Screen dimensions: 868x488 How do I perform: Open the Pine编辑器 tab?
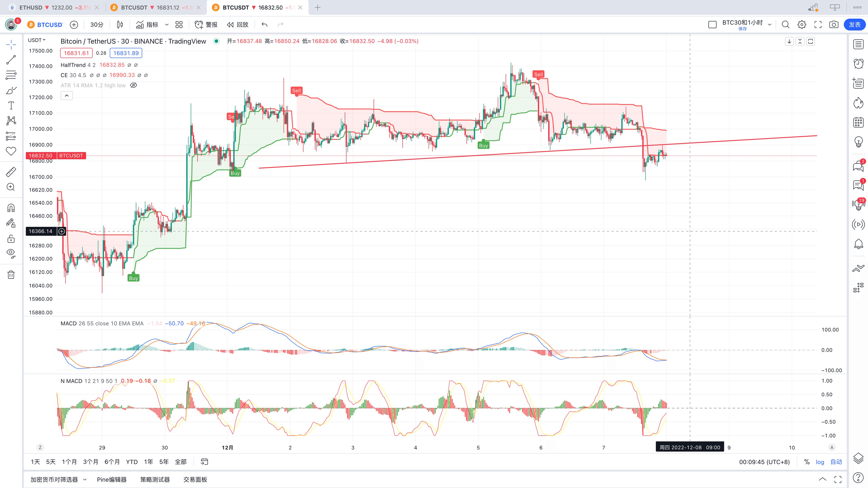tap(111, 479)
